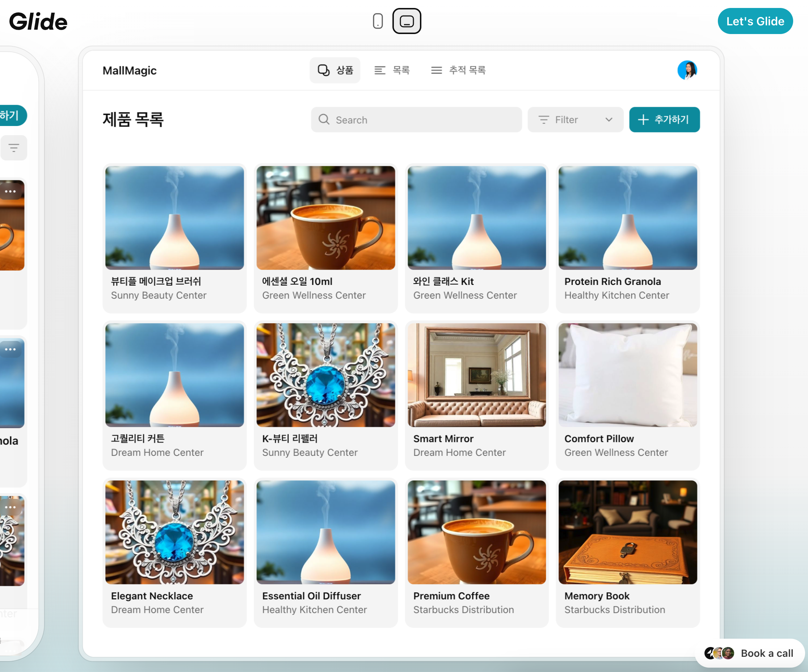Open the three-dot menu on the bottom phone card
The image size is (808, 672).
pos(10,507)
